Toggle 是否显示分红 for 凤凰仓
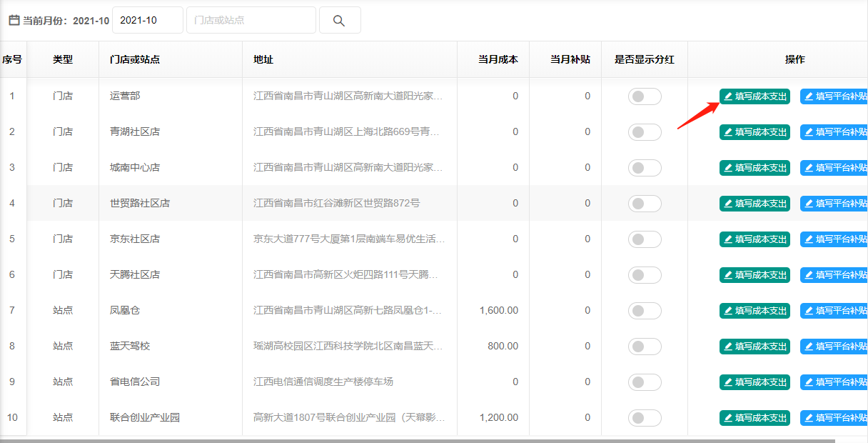 pyautogui.click(x=645, y=311)
